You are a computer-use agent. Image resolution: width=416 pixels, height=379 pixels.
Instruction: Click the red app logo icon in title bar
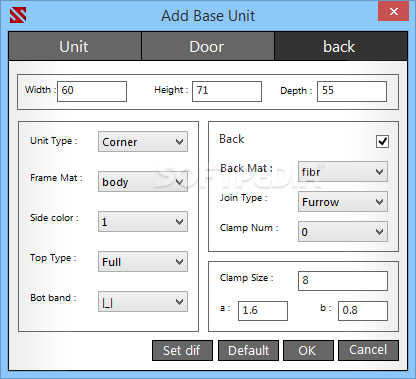tap(18, 15)
